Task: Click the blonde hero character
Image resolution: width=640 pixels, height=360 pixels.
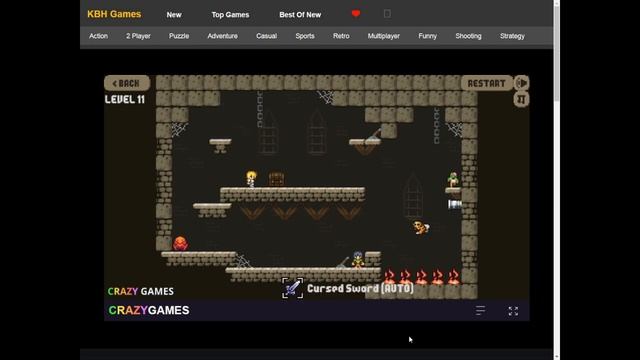Action: pyautogui.click(x=251, y=179)
